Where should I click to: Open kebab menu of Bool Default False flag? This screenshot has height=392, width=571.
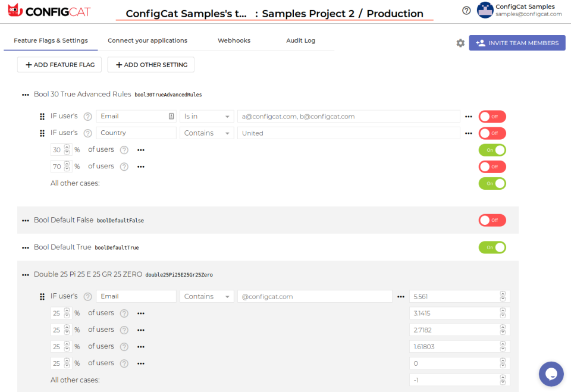pyautogui.click(x=25, y=220)
